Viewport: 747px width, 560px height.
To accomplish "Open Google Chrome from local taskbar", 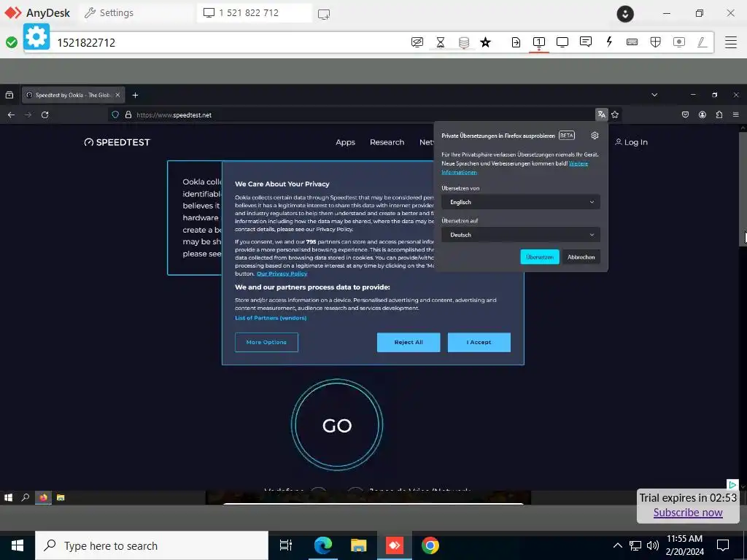I will tap(430, 545).
